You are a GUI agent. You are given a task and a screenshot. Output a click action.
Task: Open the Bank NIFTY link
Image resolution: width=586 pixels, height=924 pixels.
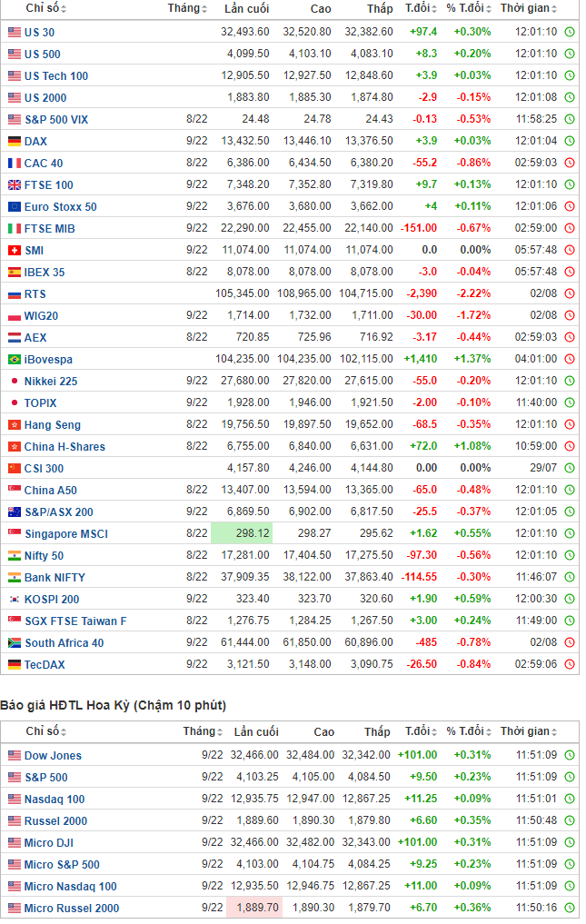(55, 578)
